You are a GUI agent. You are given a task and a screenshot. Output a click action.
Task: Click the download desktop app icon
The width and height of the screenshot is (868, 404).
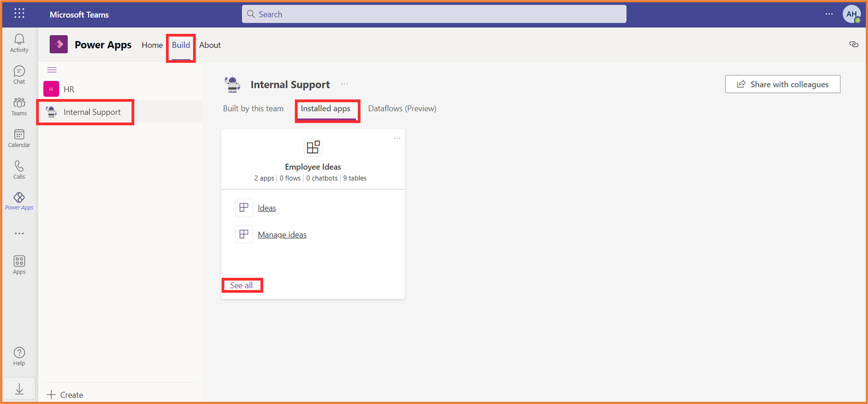pyautogui.click(x=19, y=388)
